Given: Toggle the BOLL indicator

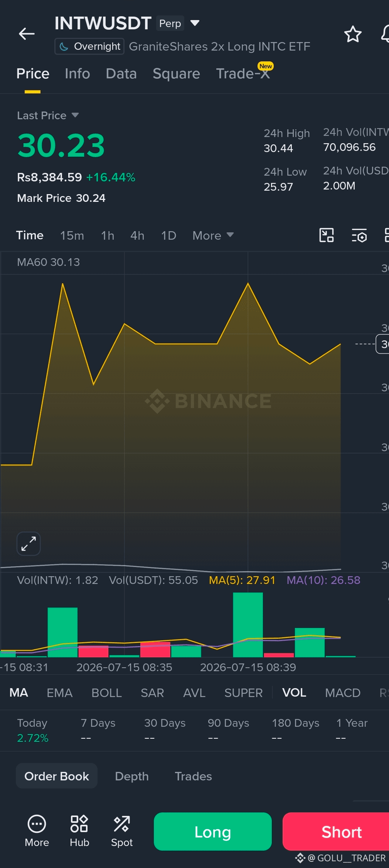Looking at the screenshot, I should coord(106,693).
